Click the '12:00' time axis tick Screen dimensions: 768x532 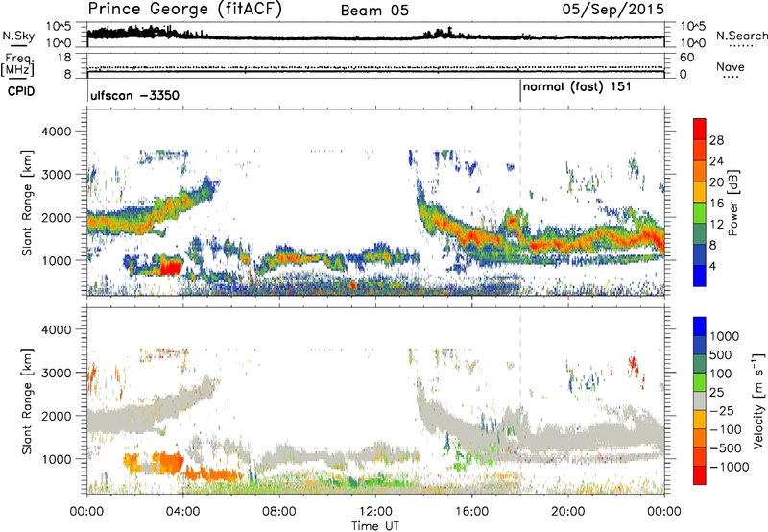(x=375, y=512)
